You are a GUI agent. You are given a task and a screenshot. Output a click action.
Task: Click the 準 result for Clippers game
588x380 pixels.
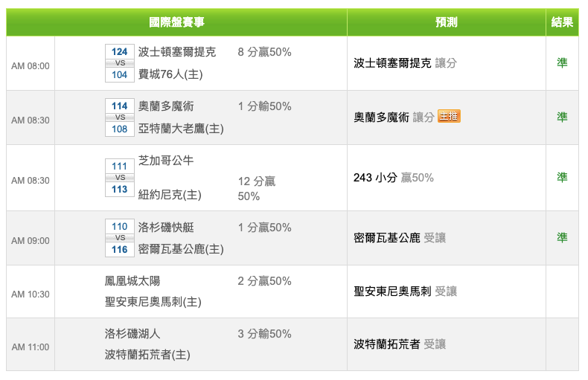562,237
